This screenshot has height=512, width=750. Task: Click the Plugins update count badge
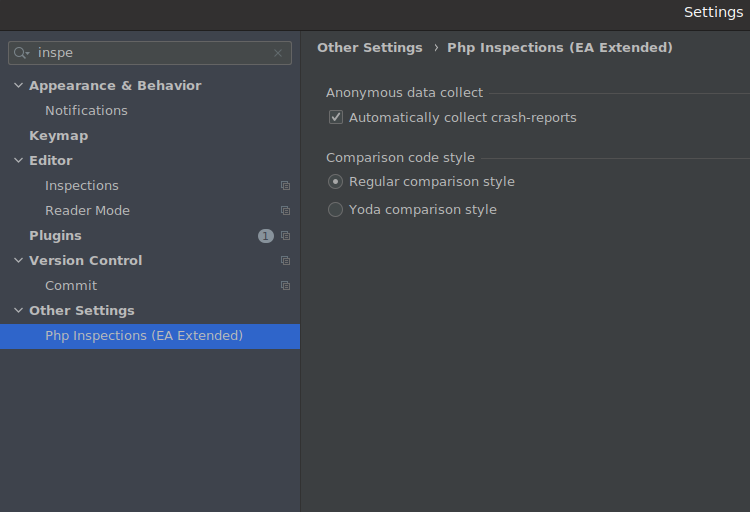(x=265, y=236)
